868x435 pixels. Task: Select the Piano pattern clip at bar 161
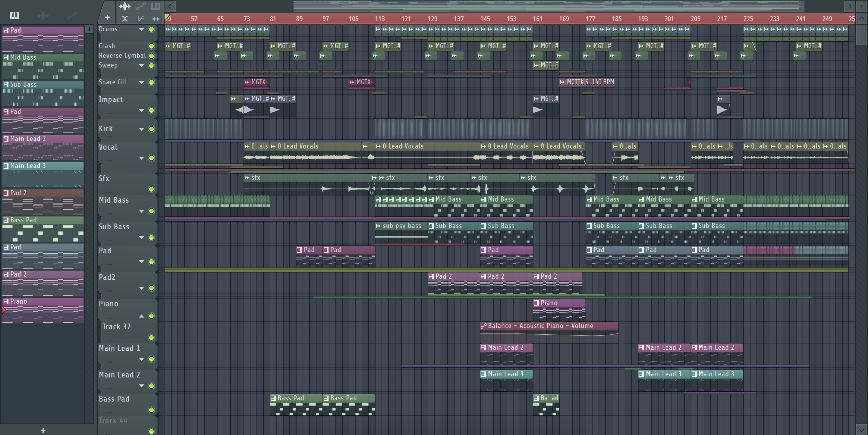click(559, 309)
